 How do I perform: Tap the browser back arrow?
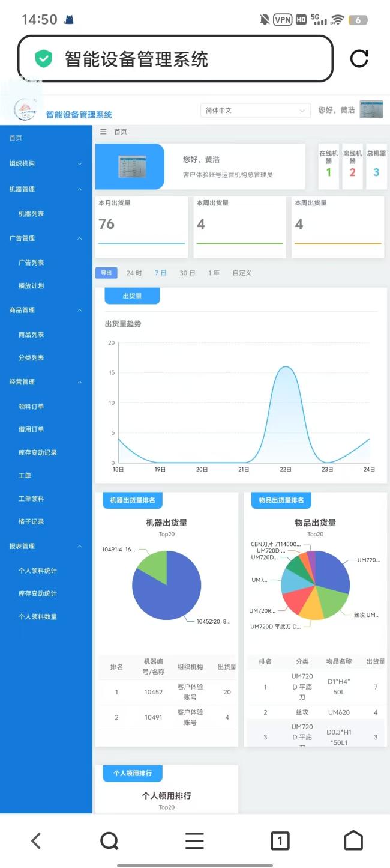(36, 840)
